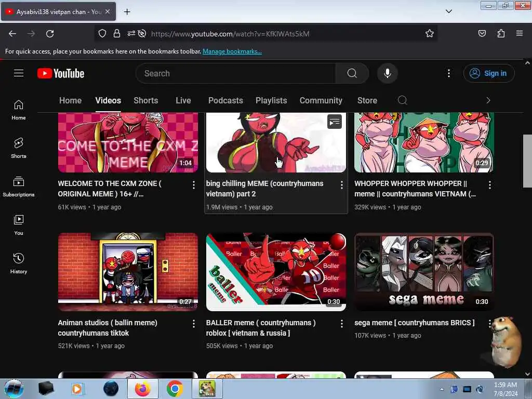Open site permissions icon in address bar
The image size is (532, 399).
pyautogui.click(x=131, y=34)
